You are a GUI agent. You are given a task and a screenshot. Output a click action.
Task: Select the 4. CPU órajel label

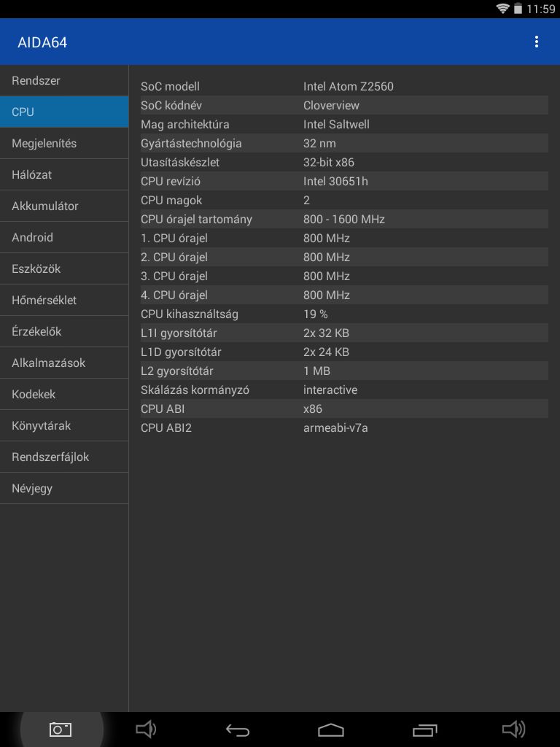pos(174,295)
